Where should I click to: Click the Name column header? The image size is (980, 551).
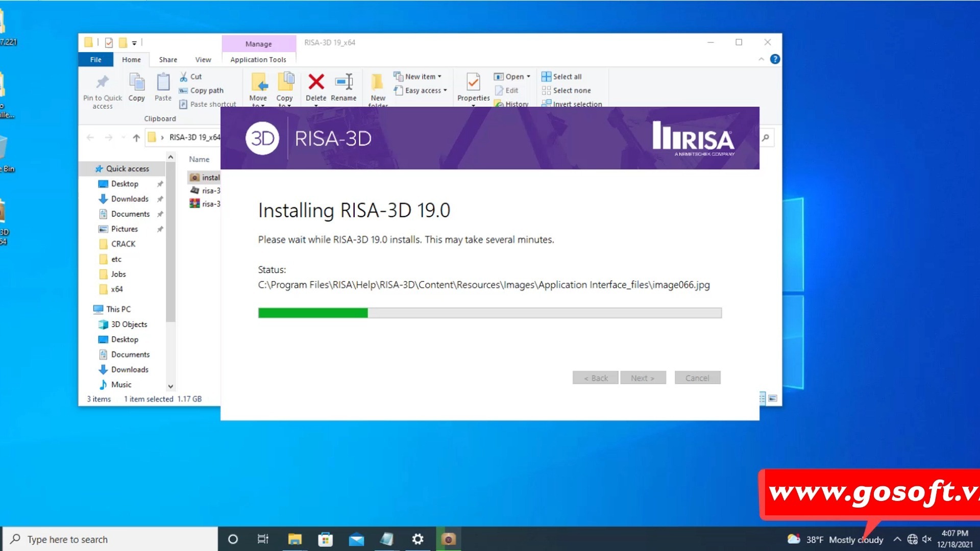199,159
